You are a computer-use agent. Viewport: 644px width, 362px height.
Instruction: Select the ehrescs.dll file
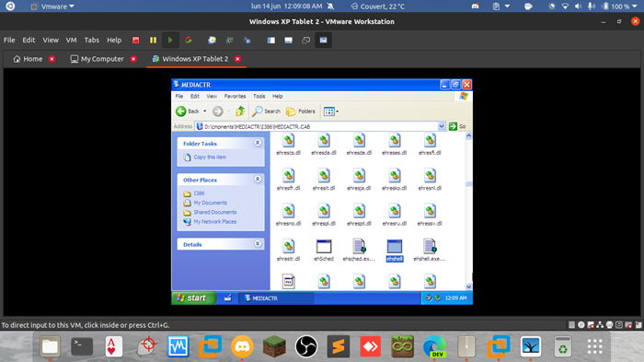point(288,145)
